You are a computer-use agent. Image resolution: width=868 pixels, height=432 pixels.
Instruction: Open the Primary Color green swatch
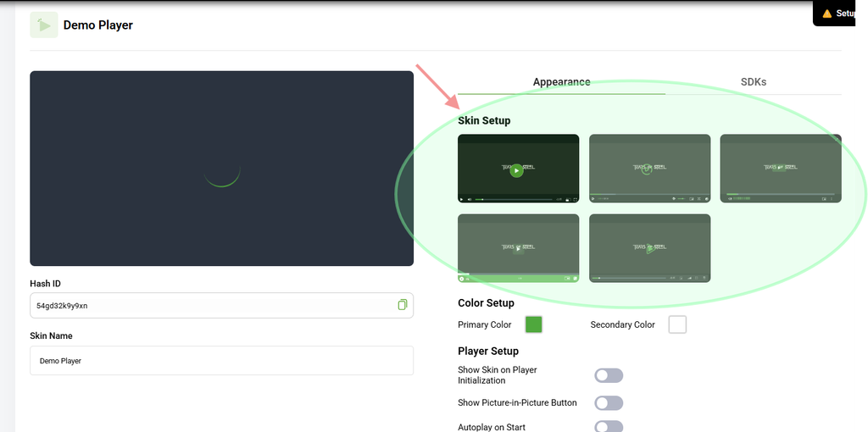[534, 324]
